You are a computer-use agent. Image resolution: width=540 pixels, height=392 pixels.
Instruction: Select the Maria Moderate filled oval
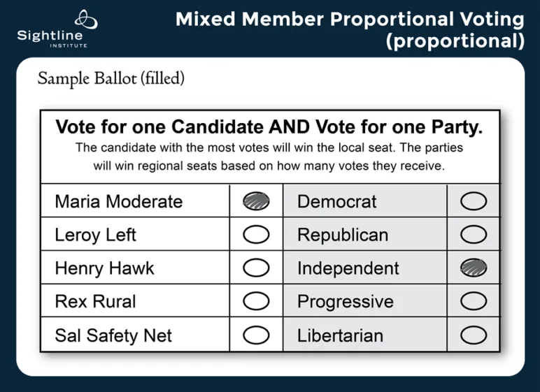[256, 201]
